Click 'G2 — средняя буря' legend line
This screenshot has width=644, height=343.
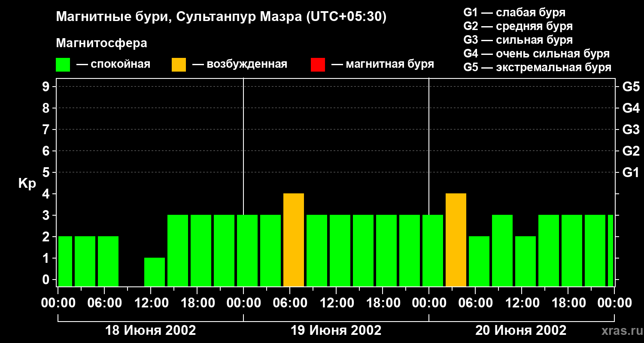pos(518,26)
